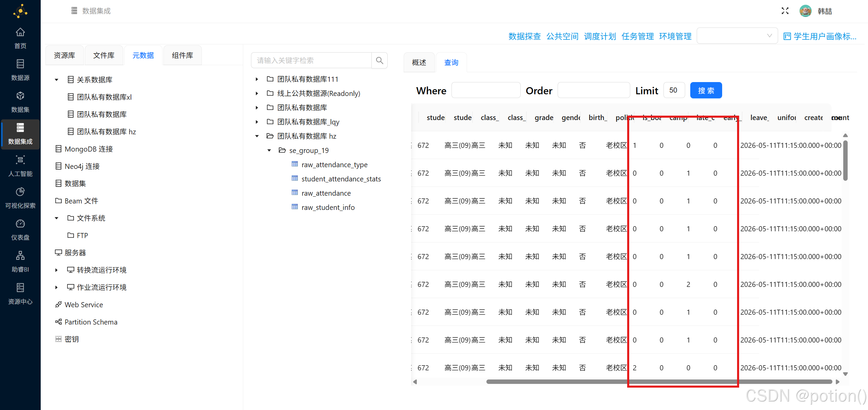Click the leave_ column header
The height and width of the screenshot is (410, 868).
(x=759, y=117)
